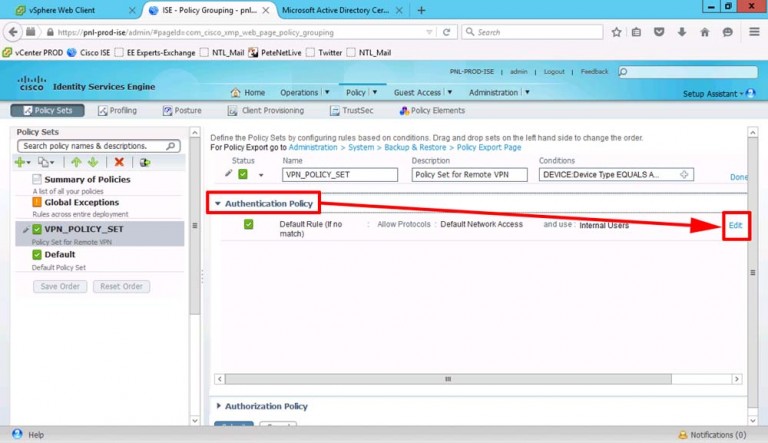768x443 pixels.
Task: Toggle Default policy set green checkbox in list
Action: (x=37, y=254)
